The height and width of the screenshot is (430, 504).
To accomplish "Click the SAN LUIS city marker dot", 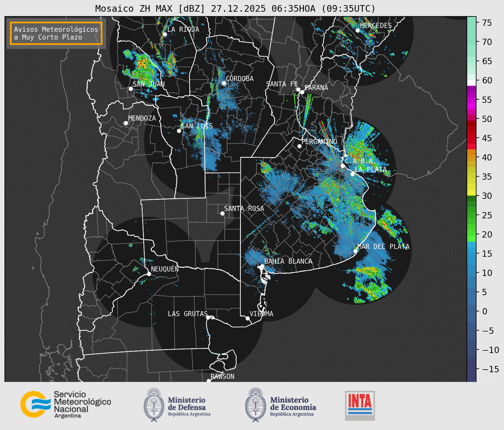I will [x=179, y=131].
